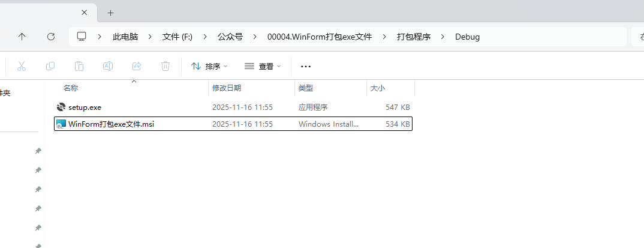Click the modified date of setup.exe

click(242, 107)
